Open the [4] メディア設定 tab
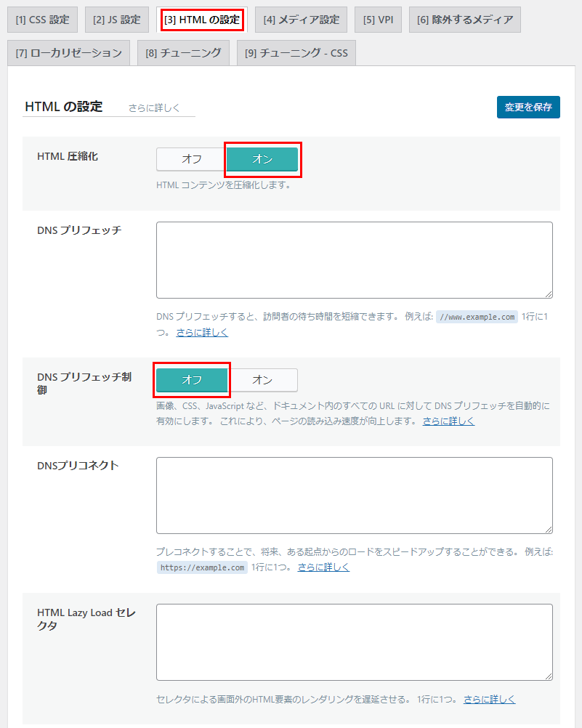 pyautogui.click(x=301, y=20)
